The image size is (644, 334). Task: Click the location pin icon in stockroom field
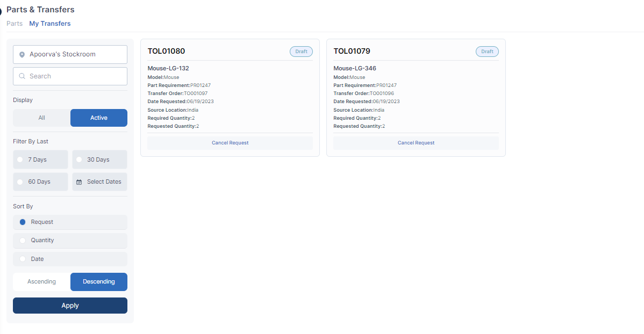(x=22, y=55)
